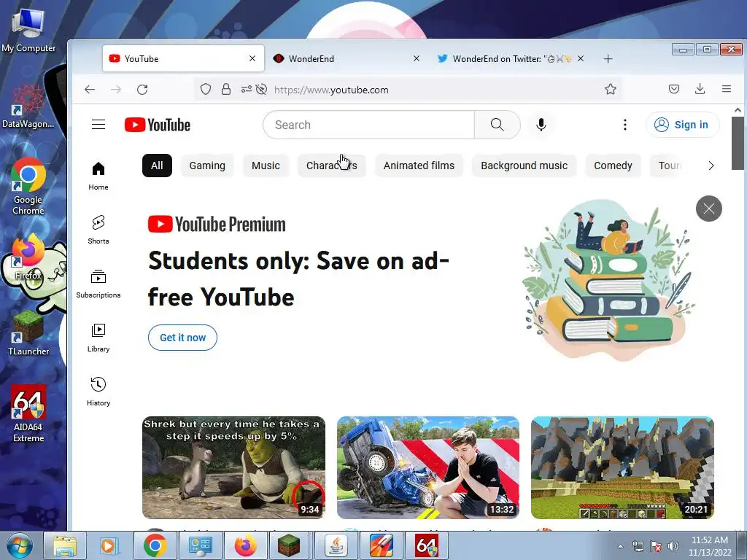Open Firefox desktop shortcut
Image resolution: width=747 pixels, height=560 pixels.
(x=28, y=257)
